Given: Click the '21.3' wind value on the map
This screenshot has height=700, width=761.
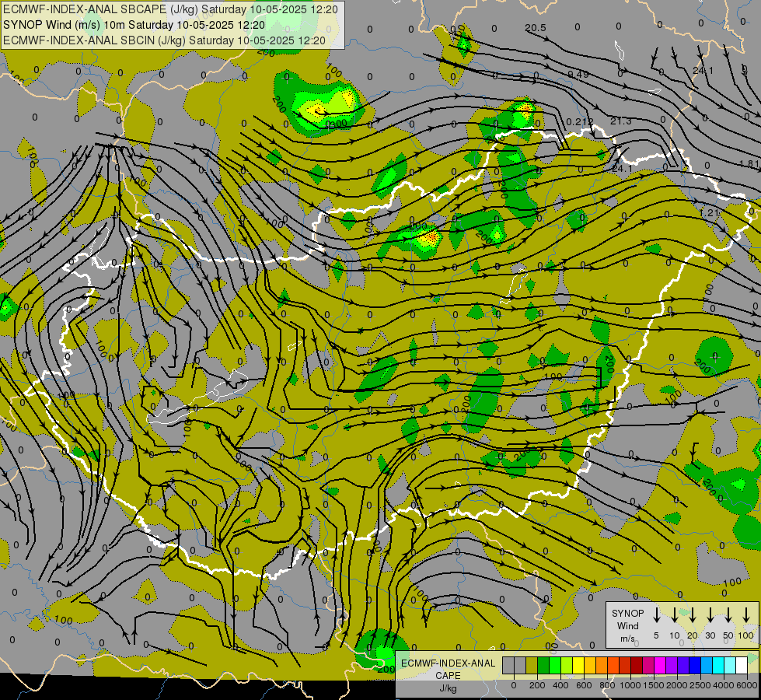Looking at the screenshot, I should point(621,121).
